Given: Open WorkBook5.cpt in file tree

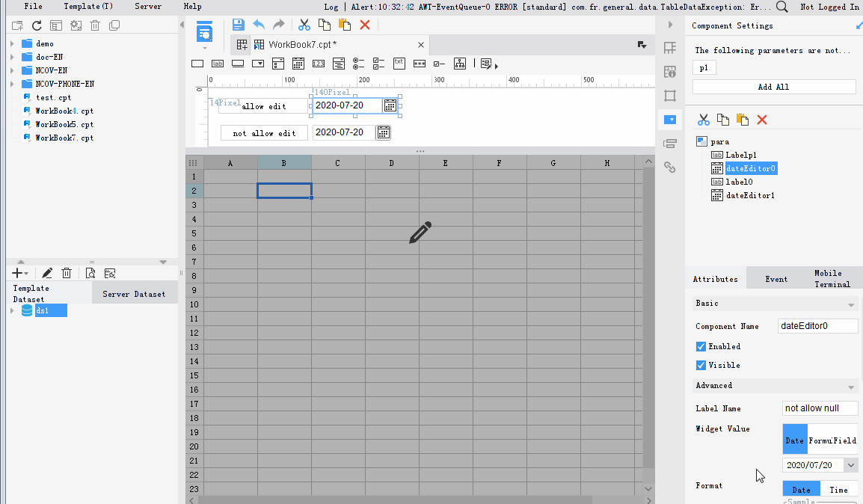Looking at the screenshot, I should point(64,124).
